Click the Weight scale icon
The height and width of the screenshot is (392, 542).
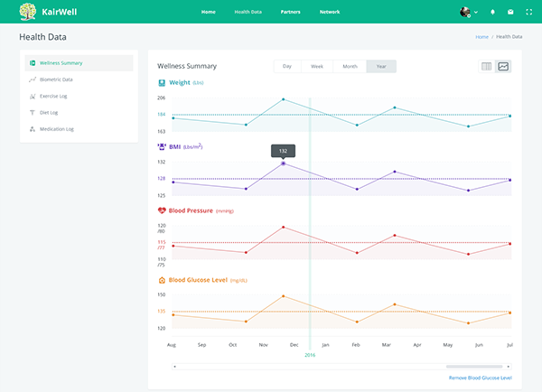point(162,82)
